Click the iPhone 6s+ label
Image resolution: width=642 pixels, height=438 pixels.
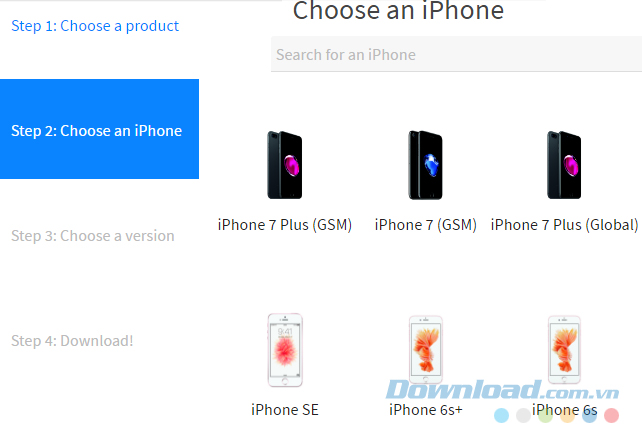426,410
